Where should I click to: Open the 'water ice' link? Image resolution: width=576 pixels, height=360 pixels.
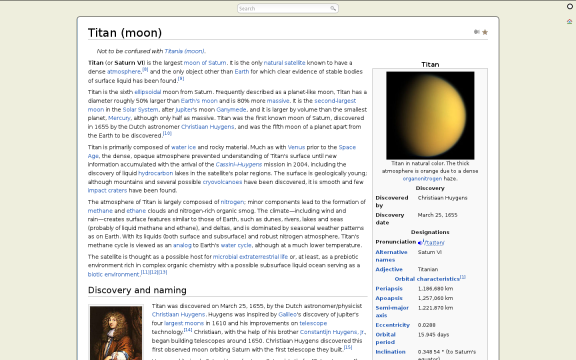[184, 147]
